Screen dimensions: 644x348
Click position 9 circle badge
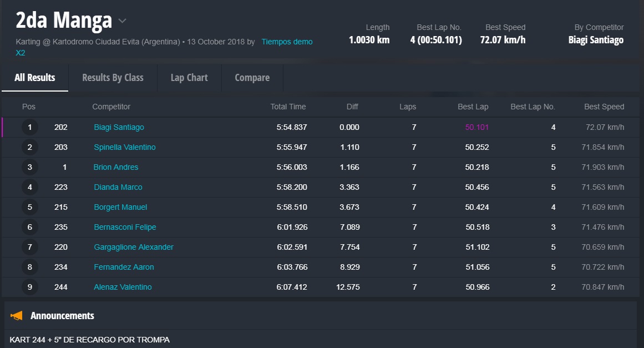click(30, 287)
